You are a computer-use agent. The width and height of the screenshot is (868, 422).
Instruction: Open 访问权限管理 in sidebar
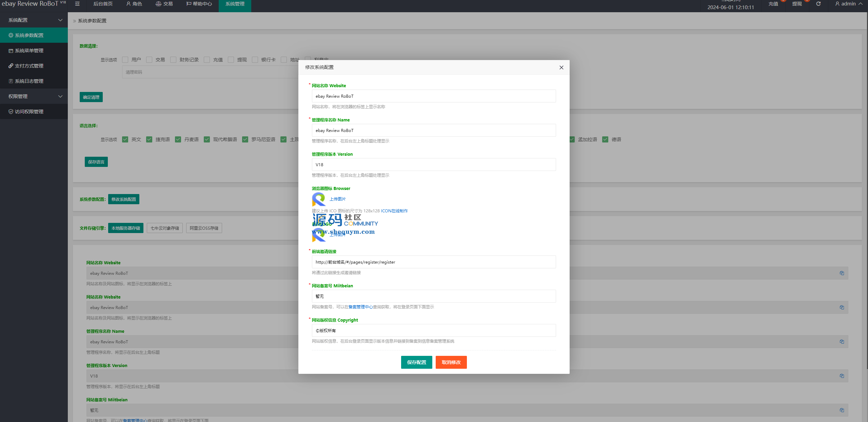point(34,112)
